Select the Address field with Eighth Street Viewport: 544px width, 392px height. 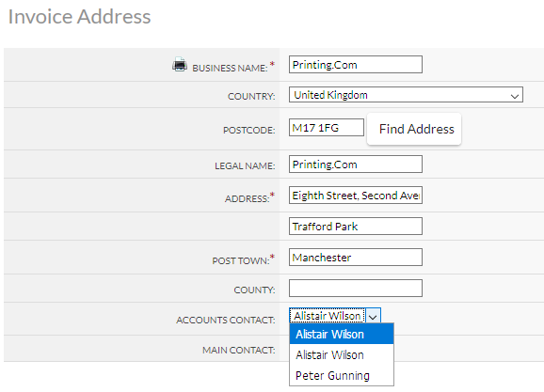[x=356, y=196]
